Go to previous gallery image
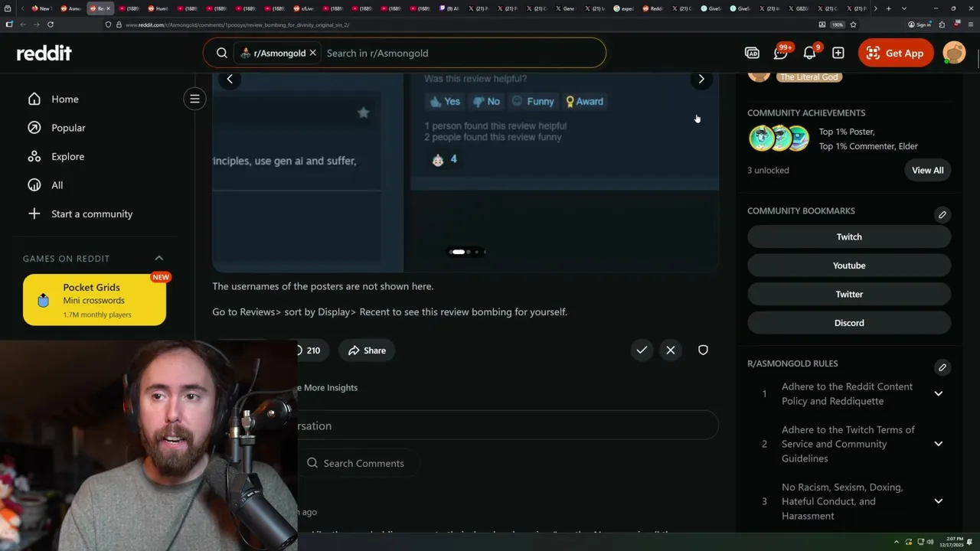980x551 pixels. [x=230, y=79]
